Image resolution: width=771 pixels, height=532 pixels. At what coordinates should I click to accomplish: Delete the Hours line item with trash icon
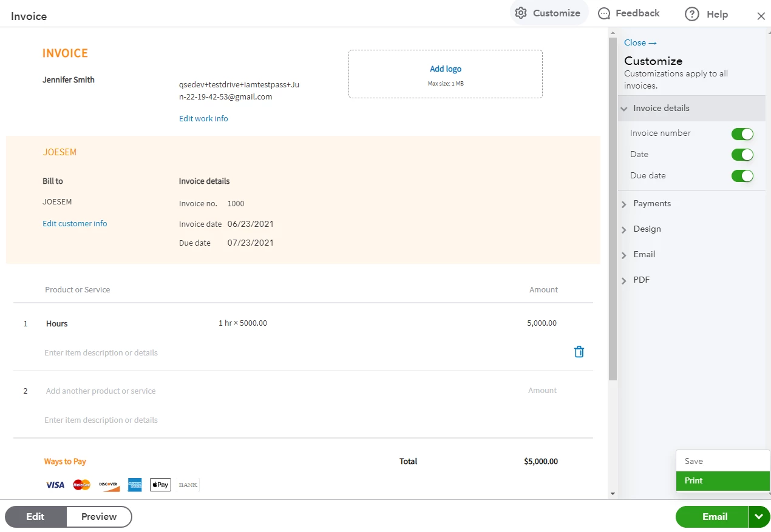click(579, 352)
